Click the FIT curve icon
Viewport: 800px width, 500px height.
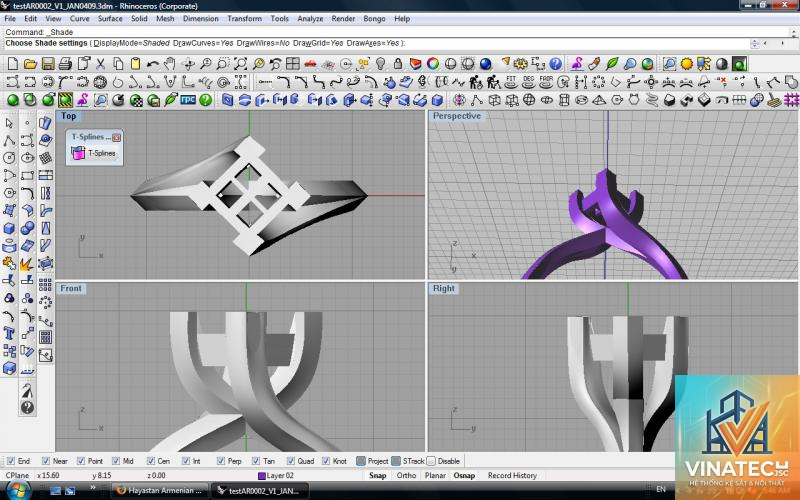click(511, 82)
